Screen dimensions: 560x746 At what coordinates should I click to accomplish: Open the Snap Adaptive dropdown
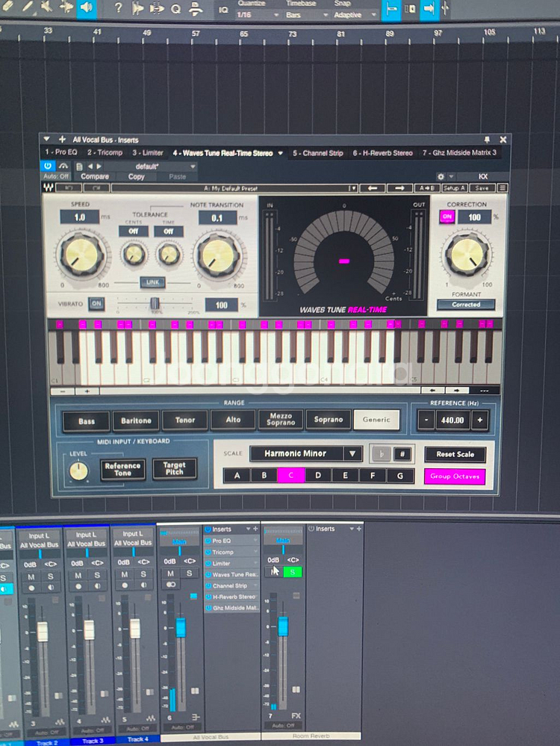click(355, 15)
